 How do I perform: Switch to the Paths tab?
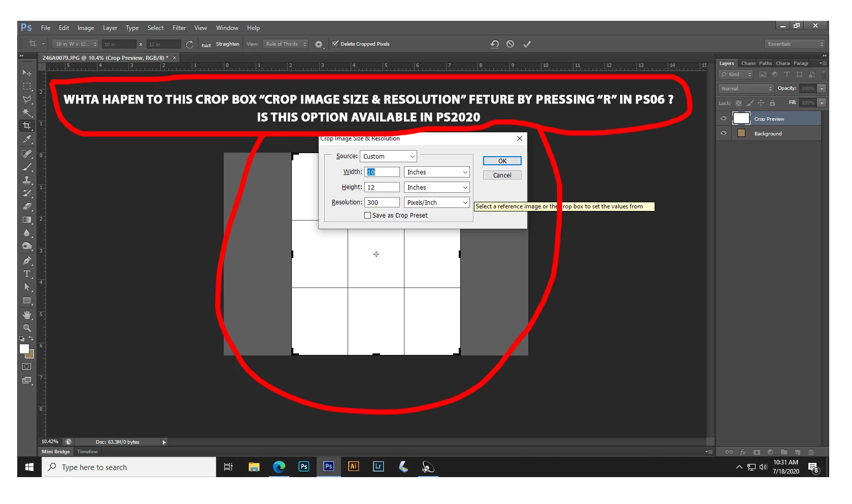[x=765, y=63]
